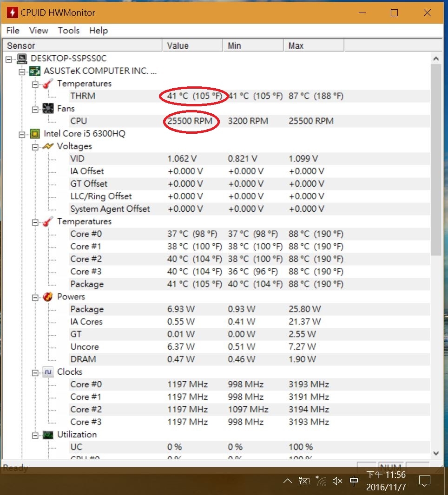Click the thermometer icon directly below System Agent Offset

coord(48,221)
